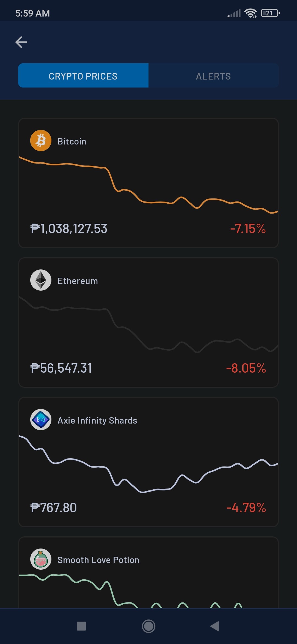Tap the Ethereum diamond logo icon
This screenshot has height=644, width=297.
[41, 280]
